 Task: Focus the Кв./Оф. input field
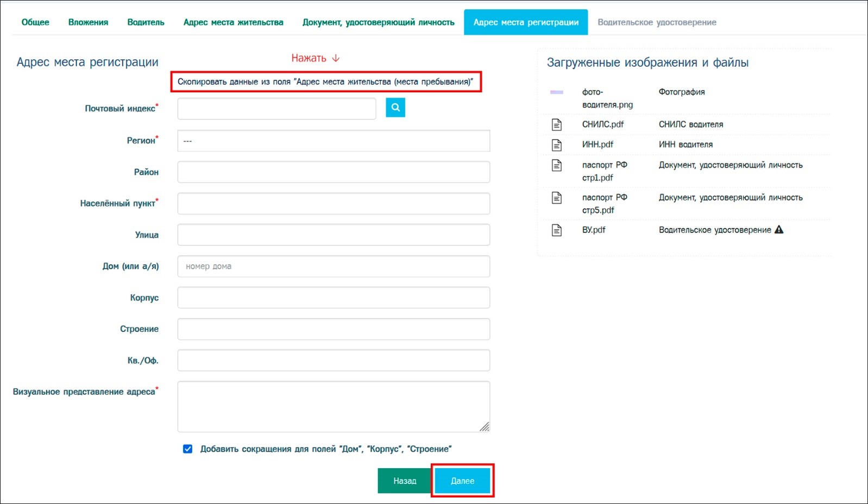[x=334, y=361]
